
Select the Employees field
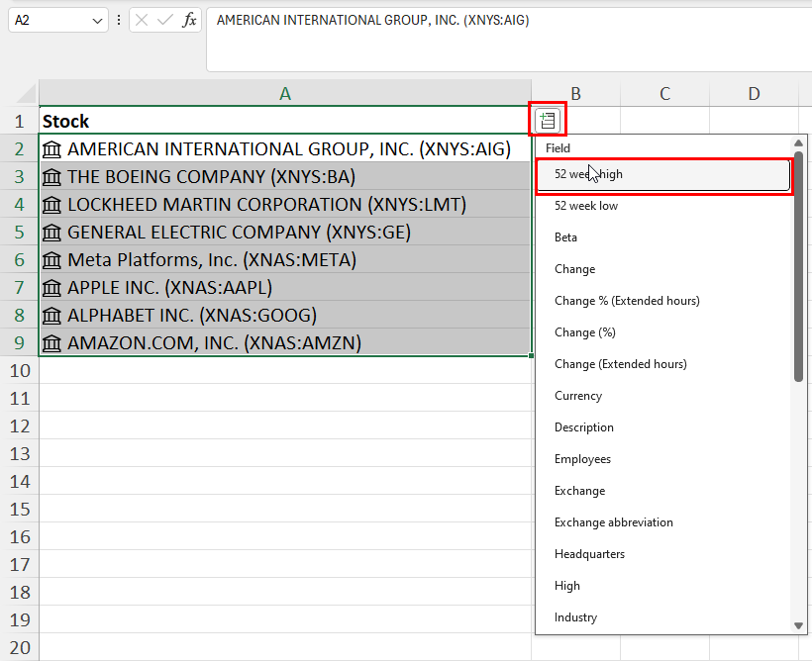pyautogui.click(x=664, y=459)
